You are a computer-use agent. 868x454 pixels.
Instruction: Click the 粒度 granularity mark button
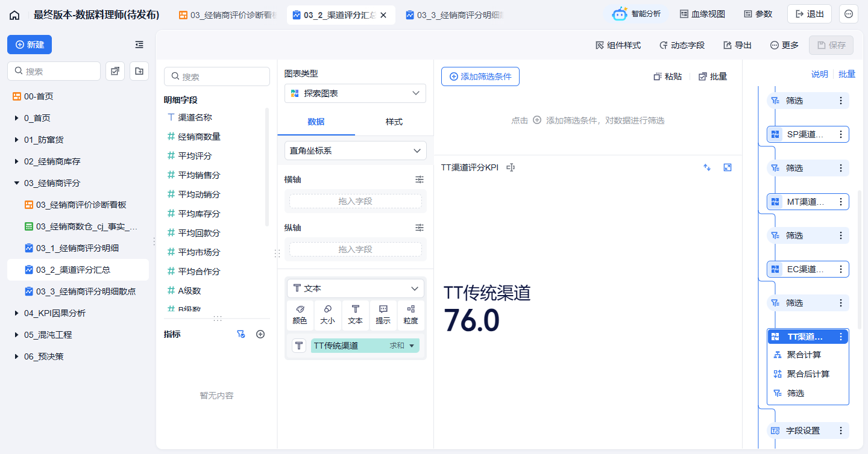(411, 316)
